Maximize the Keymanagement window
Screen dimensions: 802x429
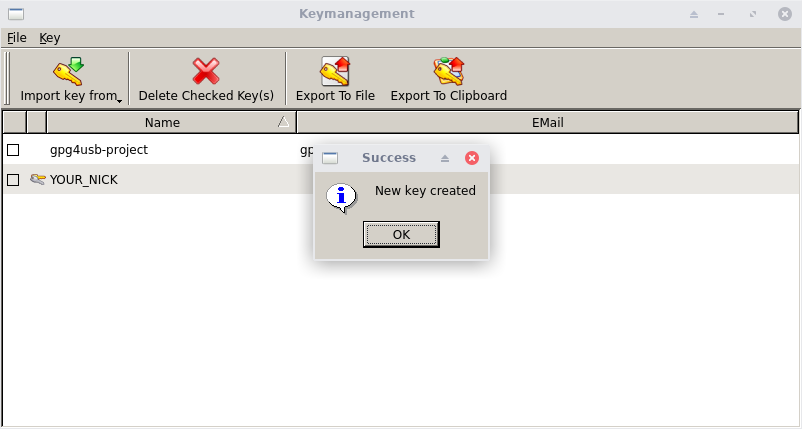753,14
